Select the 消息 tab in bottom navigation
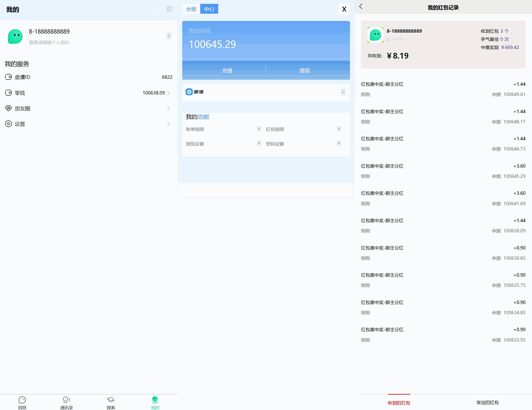 [22, 402]
